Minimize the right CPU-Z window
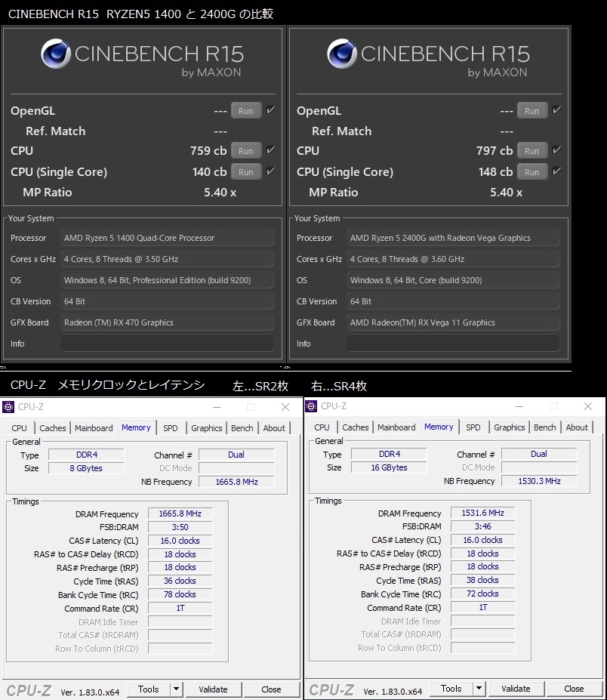The width and height of the screenshot is (607, 700). (519, 406)
